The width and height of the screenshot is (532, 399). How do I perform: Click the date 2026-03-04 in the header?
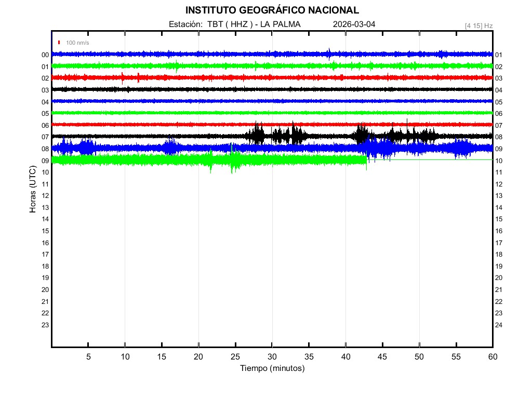(354, 24)
